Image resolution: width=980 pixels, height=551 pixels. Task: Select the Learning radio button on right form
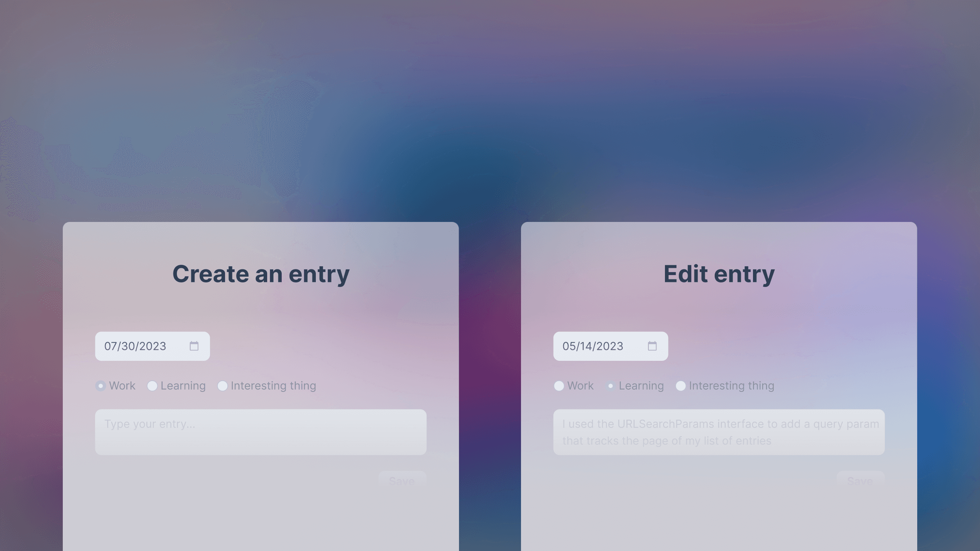[611, 385]
